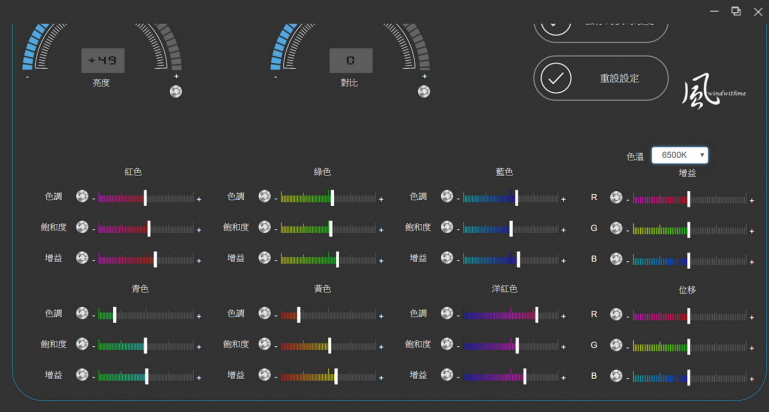Viewport: 769px width, 412px height.
Task: Click the plus button of the 亮度 gauge
Action: [176, 76]
